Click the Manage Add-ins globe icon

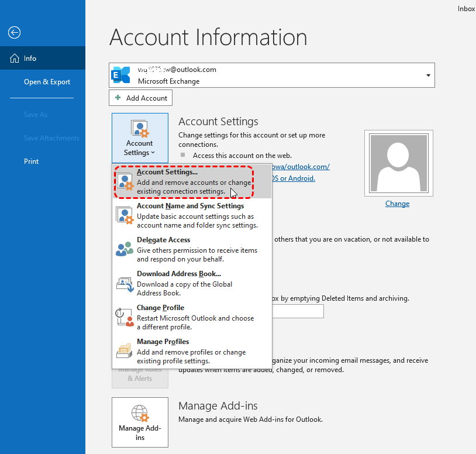140,414
